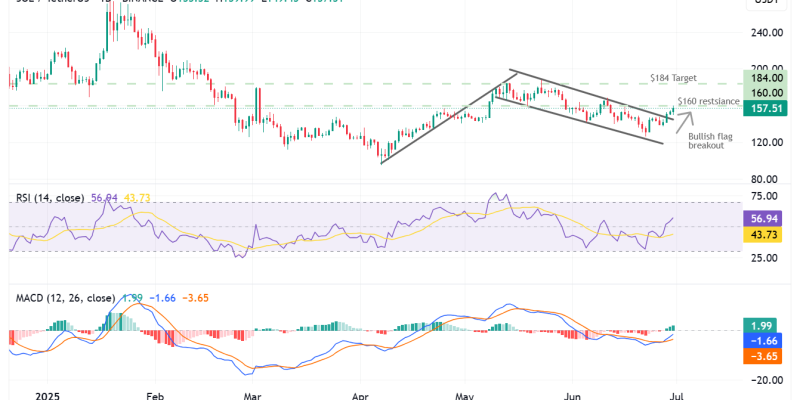This screenshot has height=400, width=800.
Task: Select the '$160 restsiance' text annotation
Action: click(x=708, y=101)
